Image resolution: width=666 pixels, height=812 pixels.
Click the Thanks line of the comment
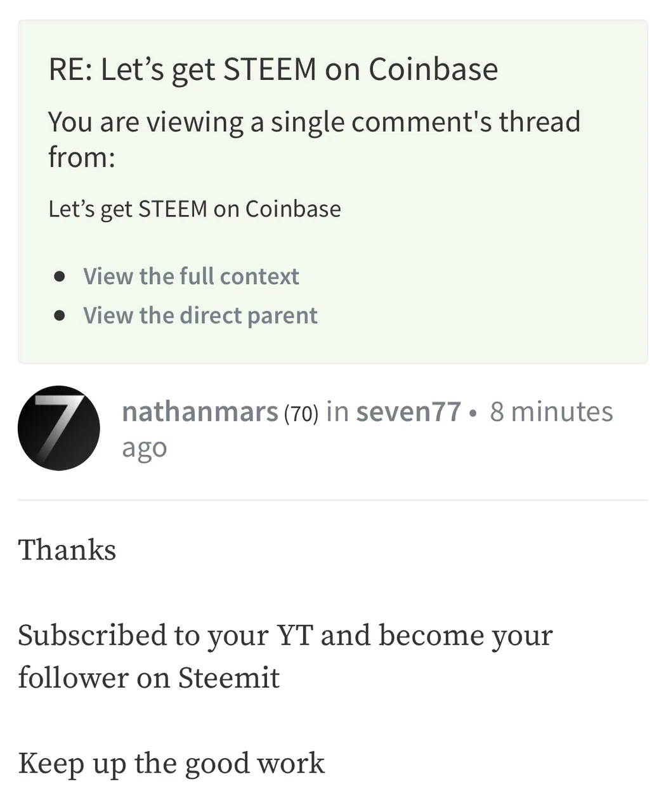(x=67, y=550)
